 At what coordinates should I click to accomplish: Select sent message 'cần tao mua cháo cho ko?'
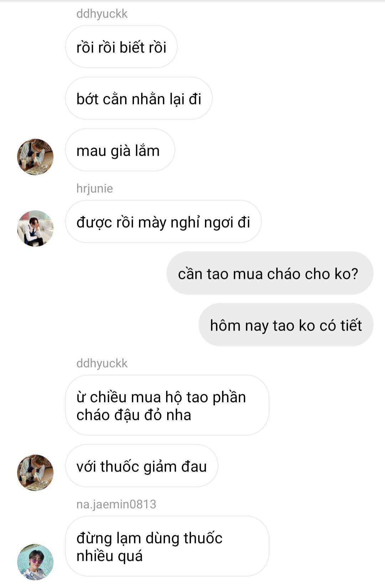click(270, 273)
